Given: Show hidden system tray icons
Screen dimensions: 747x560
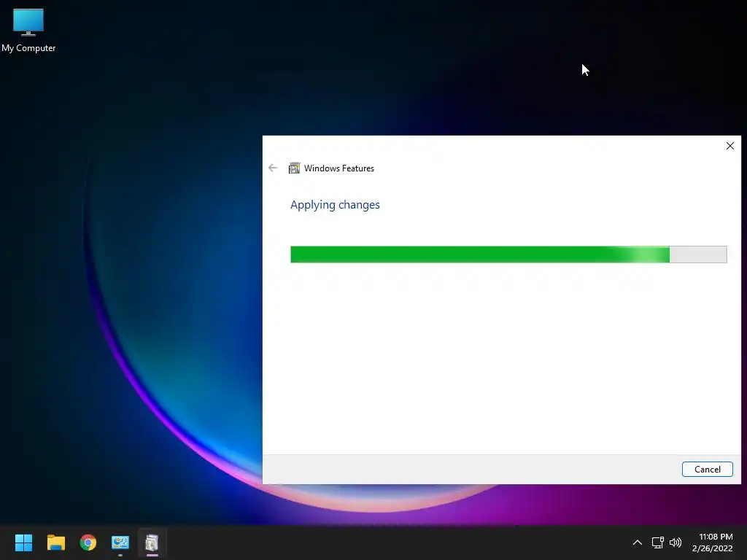Looking at the screenshot, I should [x=637, y=542].
